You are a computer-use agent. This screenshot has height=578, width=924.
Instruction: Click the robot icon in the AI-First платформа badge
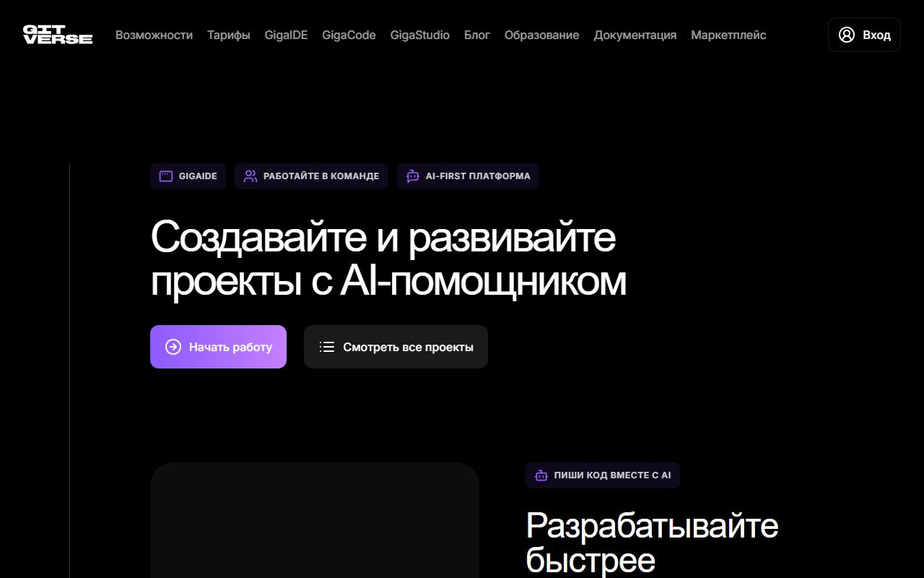point(413,176)
